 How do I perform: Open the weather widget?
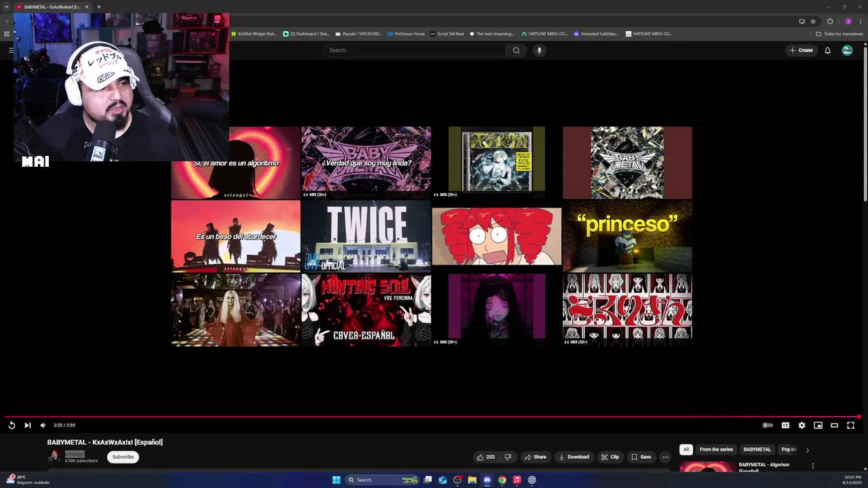28,479
